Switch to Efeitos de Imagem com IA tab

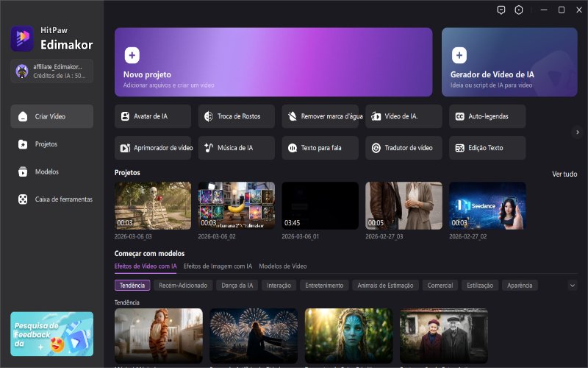tap(218, 266)
